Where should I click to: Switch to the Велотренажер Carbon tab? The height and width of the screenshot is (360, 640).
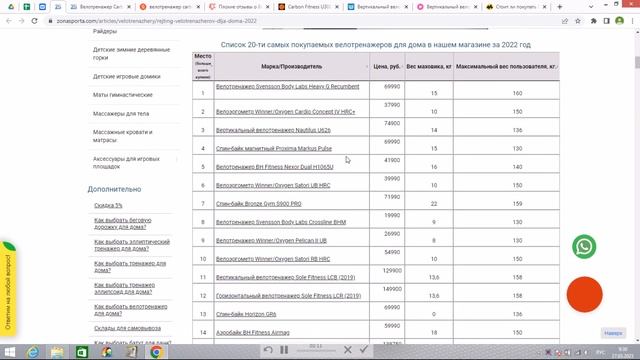point(100,7)
